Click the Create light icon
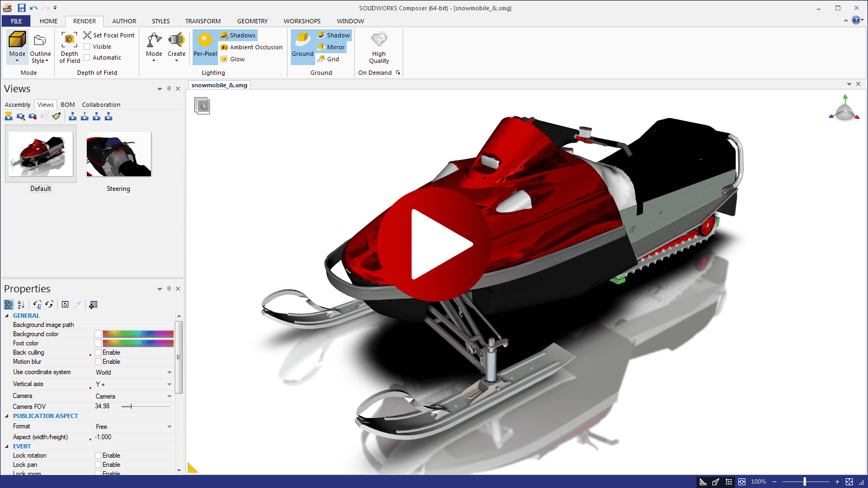Screen dimensions: 868x488 176,40
